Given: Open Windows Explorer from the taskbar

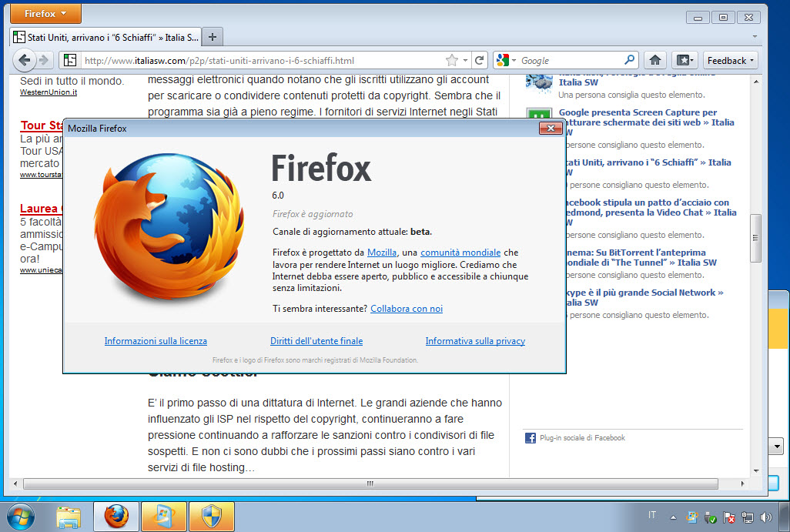Looking at the screenshot, I should 69,517.
